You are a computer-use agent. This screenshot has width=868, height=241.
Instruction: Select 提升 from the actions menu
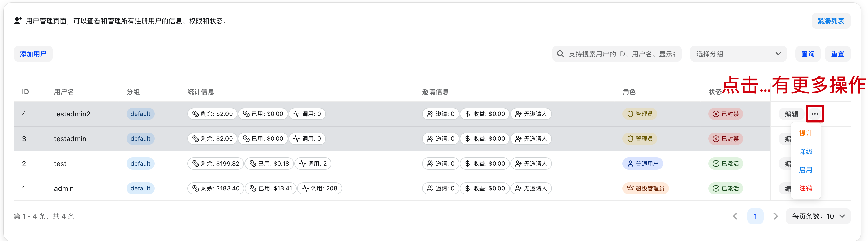pyautogui.click(x=806, y=134)
